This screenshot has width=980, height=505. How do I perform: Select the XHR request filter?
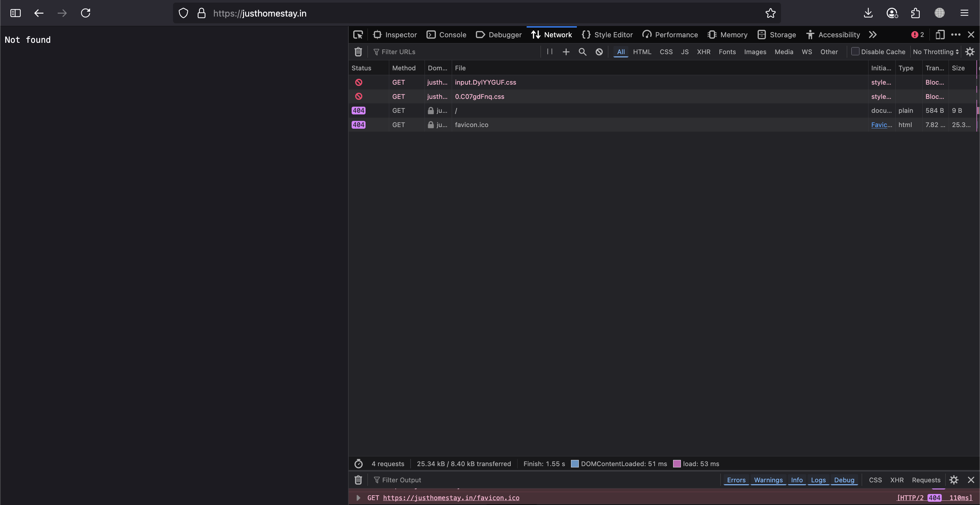click(x=703, y=52)
